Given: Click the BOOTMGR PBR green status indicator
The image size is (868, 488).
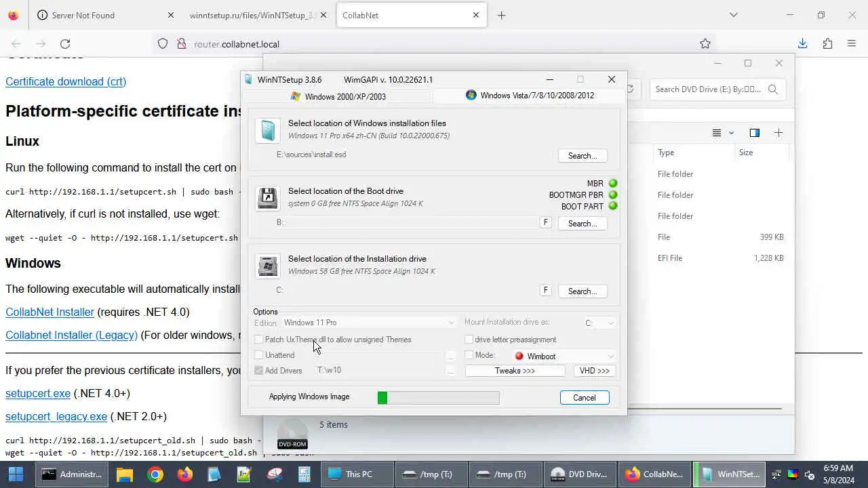Looking at the screenshot, I should click(613, 195).
